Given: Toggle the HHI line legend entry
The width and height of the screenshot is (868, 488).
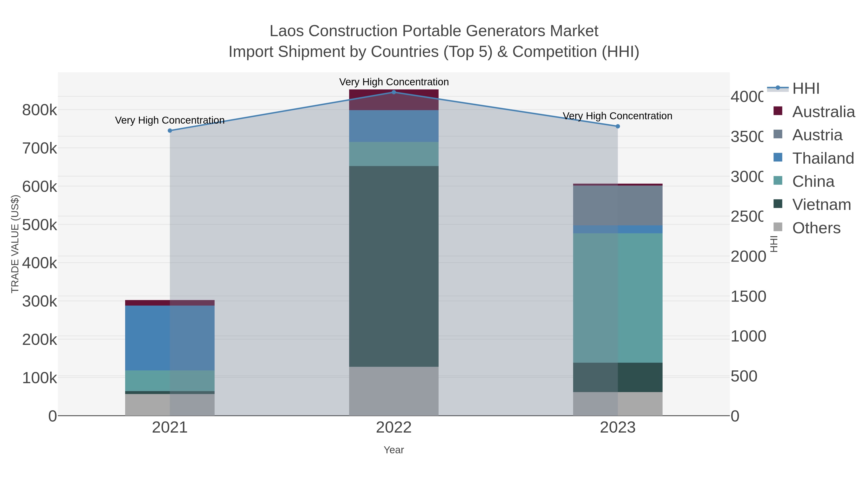Looking at the screenshot, I should (793, 89).
